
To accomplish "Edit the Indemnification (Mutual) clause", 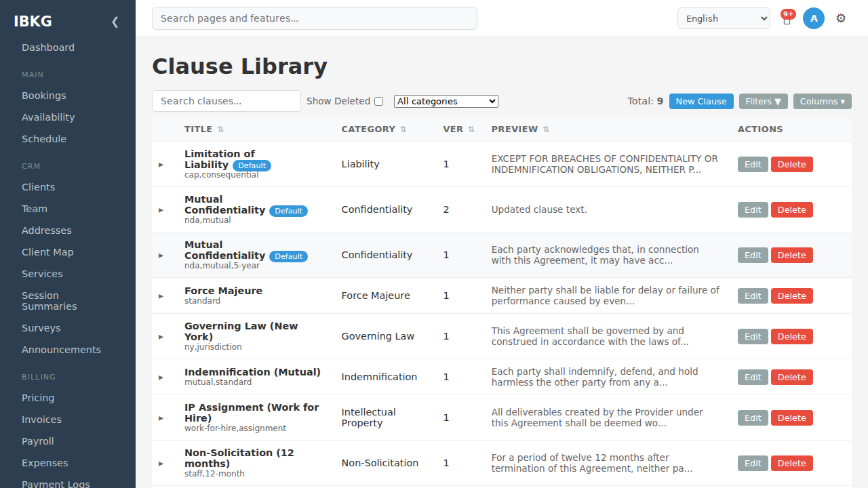I will (753, 377).
